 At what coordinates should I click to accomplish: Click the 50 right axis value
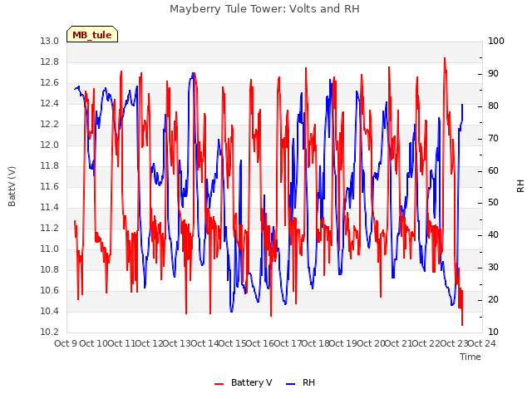[493, 203]
